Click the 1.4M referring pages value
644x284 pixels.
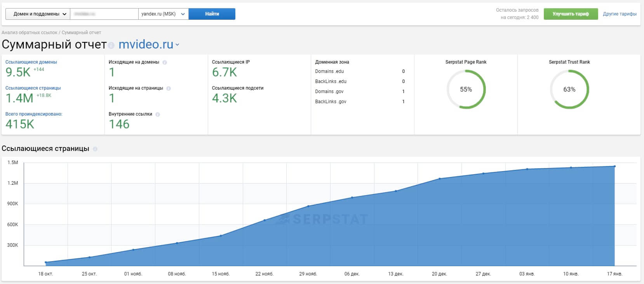19,98
